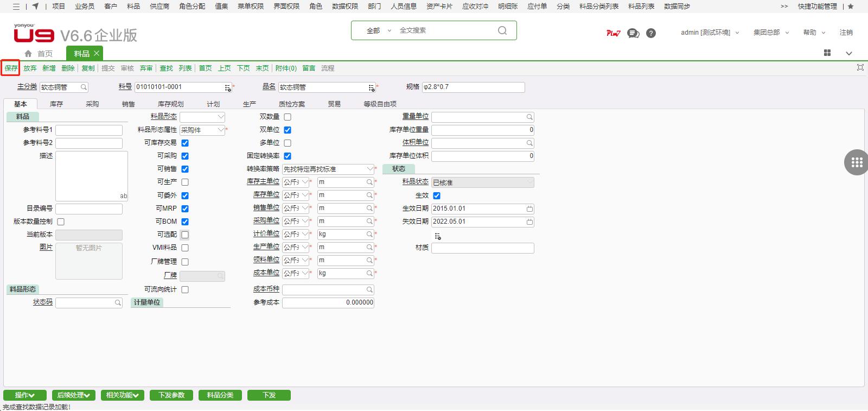Screen dimensions: 868x411
Task: Open the chat messages icon in header
Action: 633,33
